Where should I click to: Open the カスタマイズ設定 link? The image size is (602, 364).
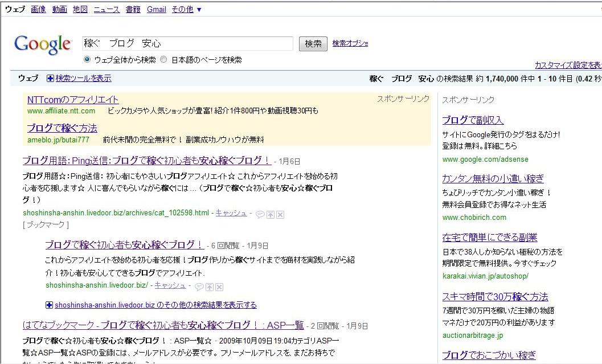[568, 65]
